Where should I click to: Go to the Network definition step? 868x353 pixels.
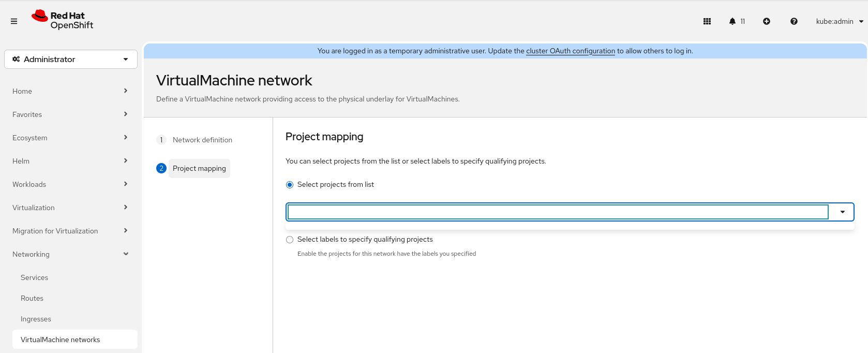(202, 140)
